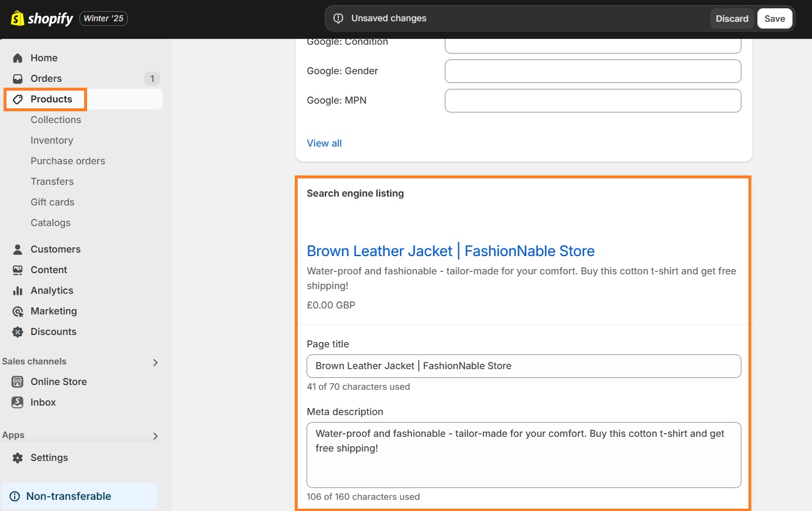812x511 pixels.
Task: Click the Products tag icon
Action: [x=17, y=99]
